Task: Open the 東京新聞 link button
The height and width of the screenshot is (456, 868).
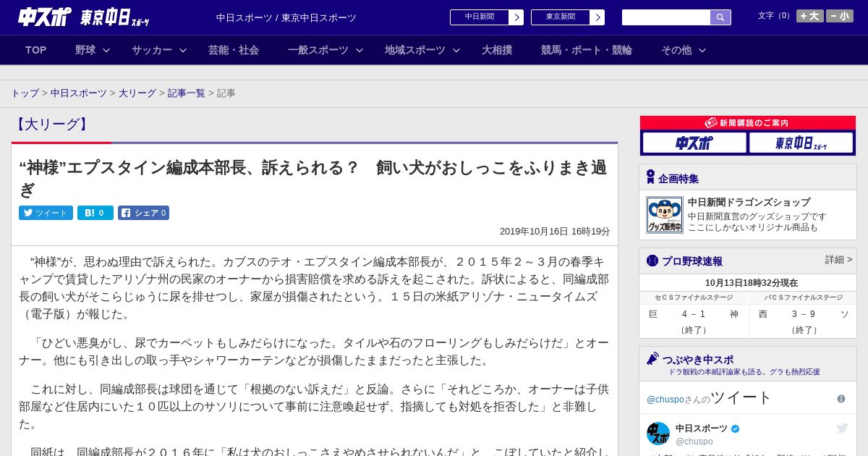Action: [x=567, y=17]
